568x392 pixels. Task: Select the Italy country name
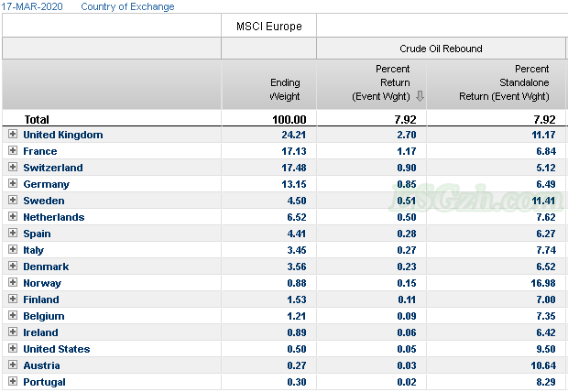[33, 250]
